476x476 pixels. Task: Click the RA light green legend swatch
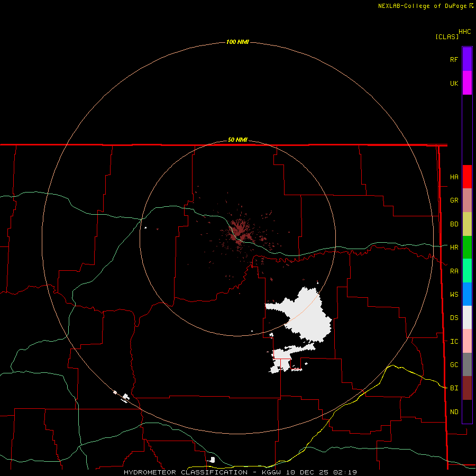coord(467,271)
